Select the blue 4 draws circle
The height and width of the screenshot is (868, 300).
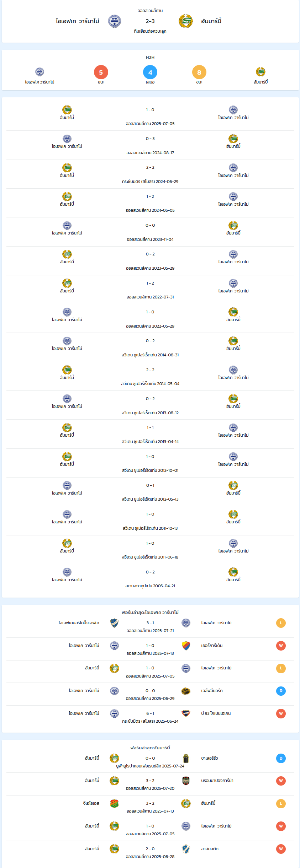150,72
